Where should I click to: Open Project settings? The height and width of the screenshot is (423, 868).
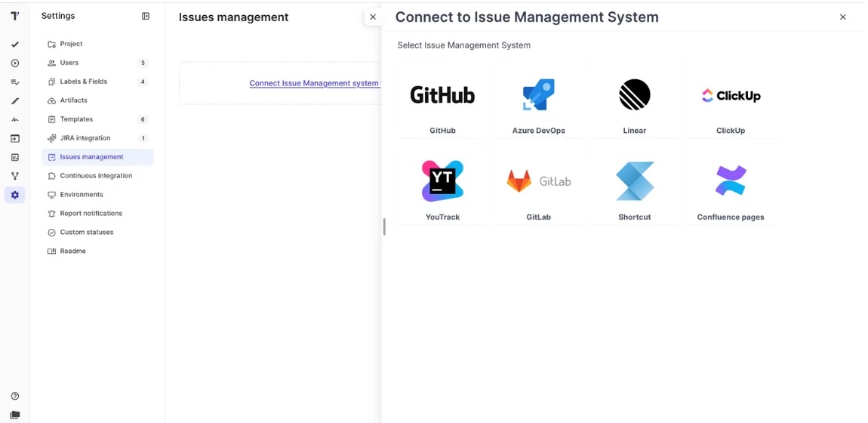(98, 45)
